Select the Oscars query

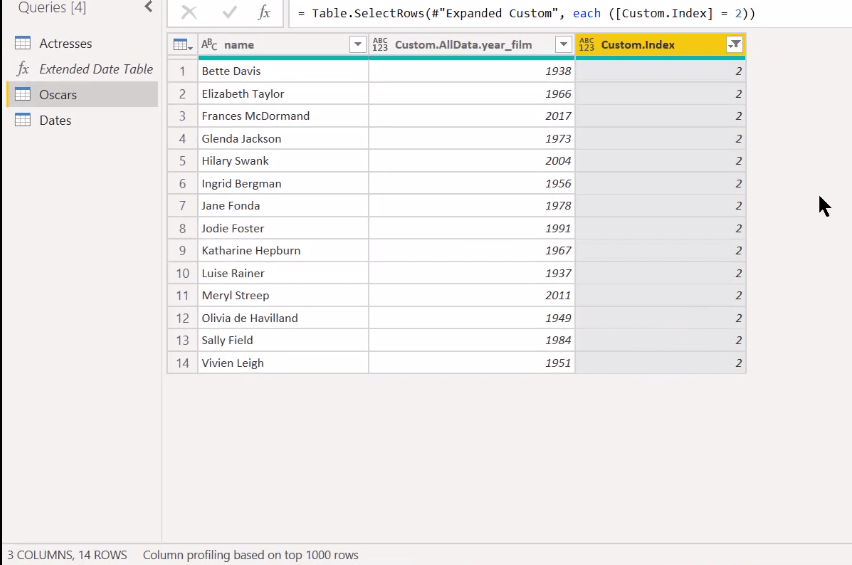point(82,95)
